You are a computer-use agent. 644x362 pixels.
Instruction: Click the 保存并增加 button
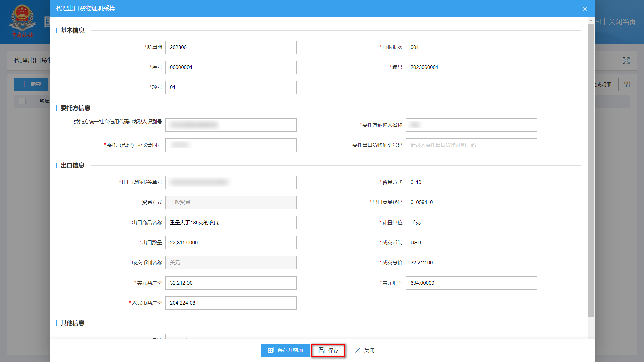tap(285, 350)
